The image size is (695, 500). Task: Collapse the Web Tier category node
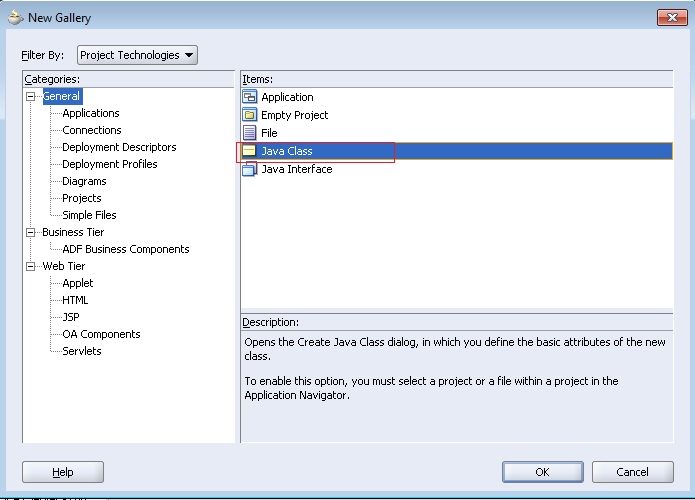[32, 266]
